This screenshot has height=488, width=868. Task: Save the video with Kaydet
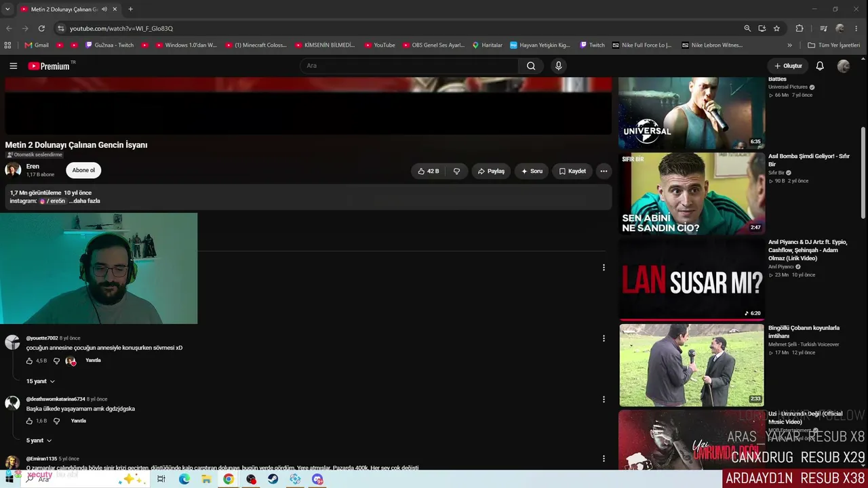point(572,171)
